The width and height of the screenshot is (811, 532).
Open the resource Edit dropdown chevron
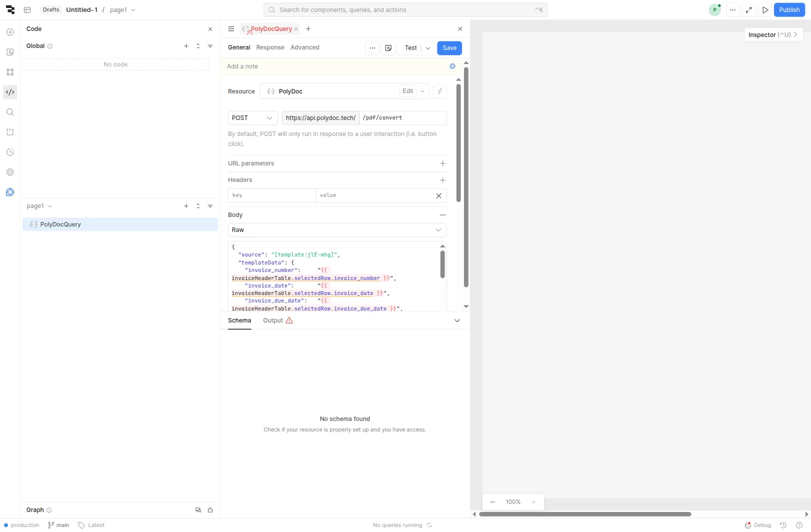coord(423,91)
